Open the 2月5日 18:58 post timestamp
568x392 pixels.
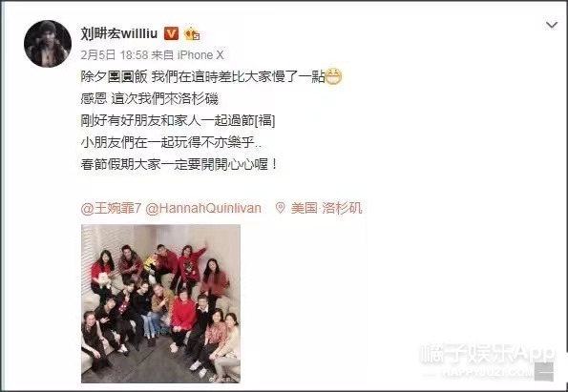[115, 55]
